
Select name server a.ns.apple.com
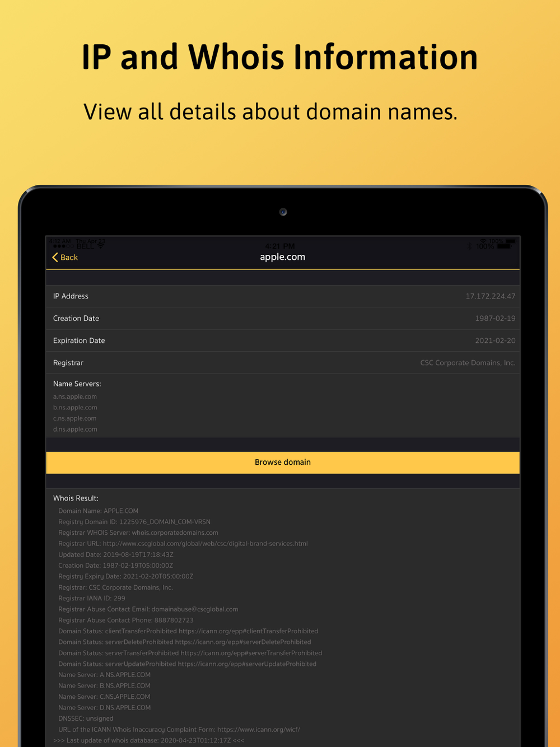tap(75, 396)
